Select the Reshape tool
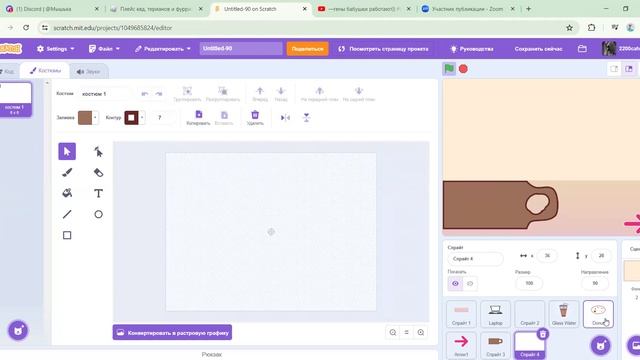Viewport: 640px width, 360px height. (98, 152)
